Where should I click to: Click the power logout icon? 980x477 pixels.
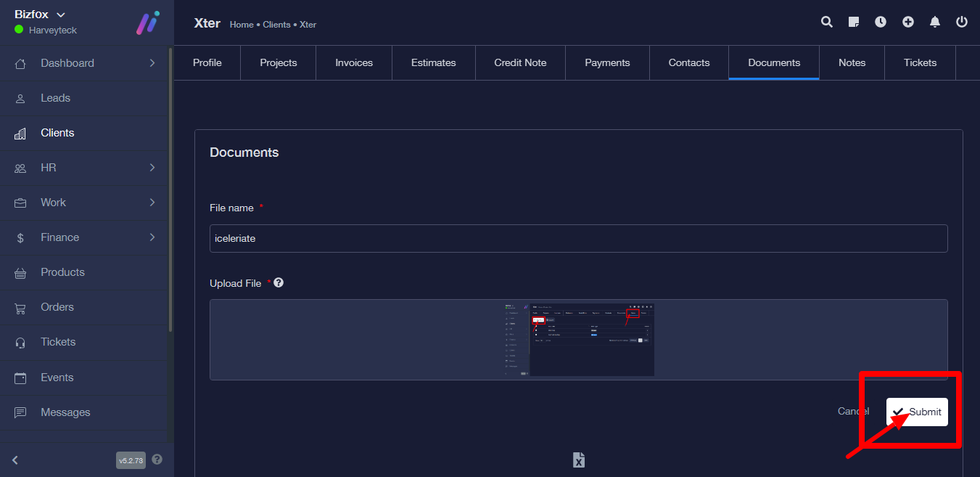point(962,22)
